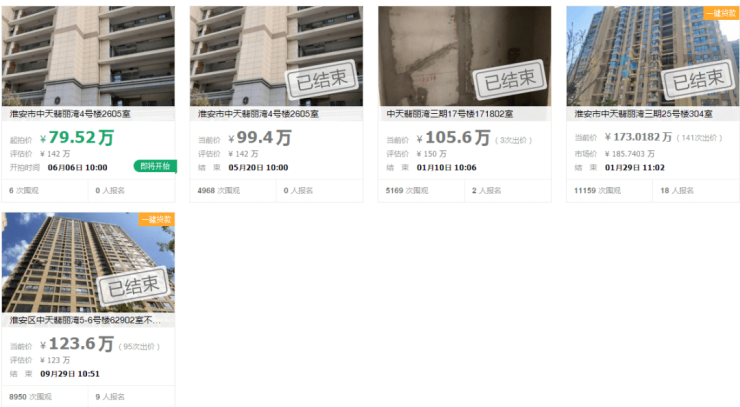The height and width of the screenshot is (407, 740).
Task: Click the 9 人报名 count on 123.6万 listing
Action: (x=110, y=397)
